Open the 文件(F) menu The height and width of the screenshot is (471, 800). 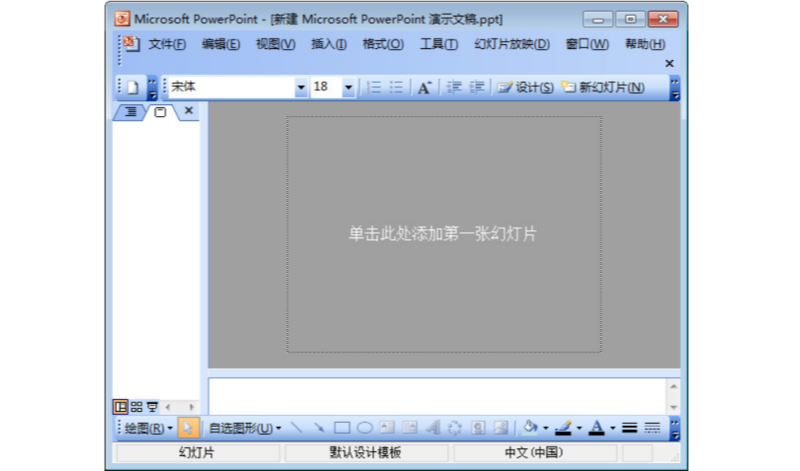(167, 44)
